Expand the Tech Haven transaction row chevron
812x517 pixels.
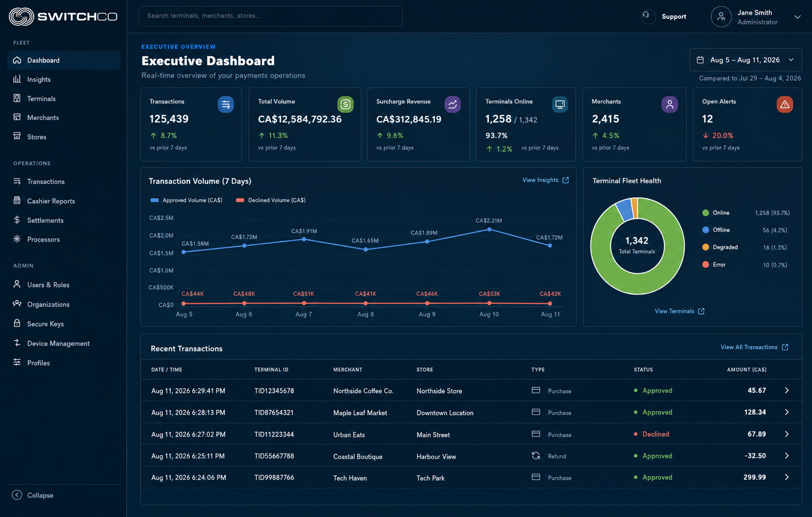pos(787,477)
